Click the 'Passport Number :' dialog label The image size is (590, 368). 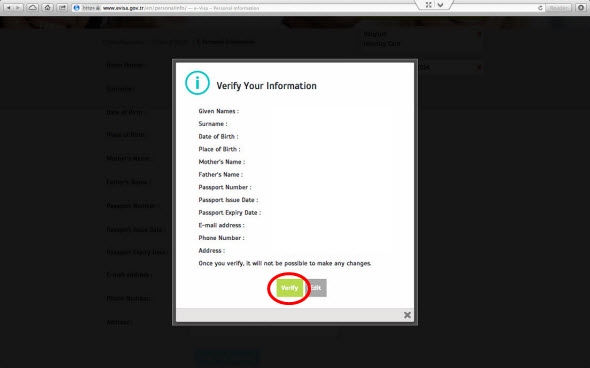225,187
